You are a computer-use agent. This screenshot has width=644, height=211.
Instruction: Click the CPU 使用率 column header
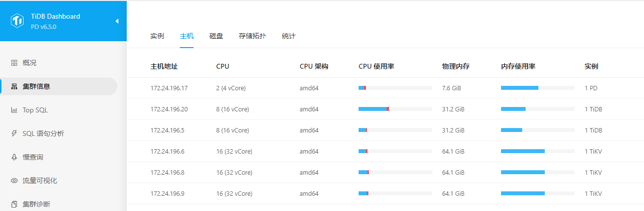tap(376, 66)
